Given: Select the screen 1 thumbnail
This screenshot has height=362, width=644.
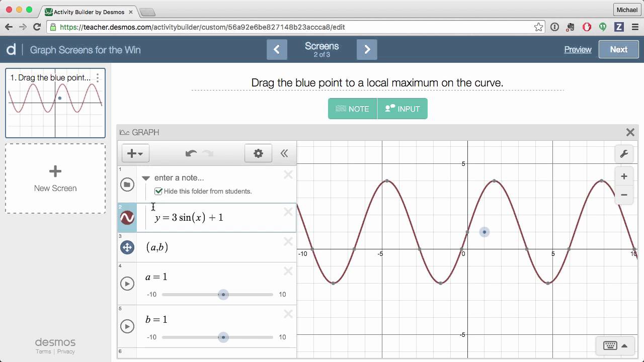Looking at the screenshot, I should click(x=55, y=103).
